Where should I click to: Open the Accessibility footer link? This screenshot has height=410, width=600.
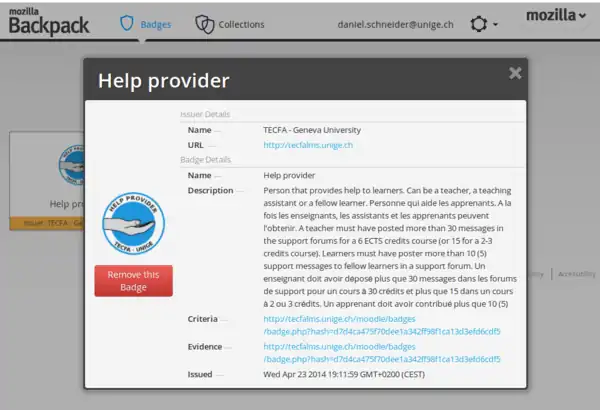click(x=577, y=273)
